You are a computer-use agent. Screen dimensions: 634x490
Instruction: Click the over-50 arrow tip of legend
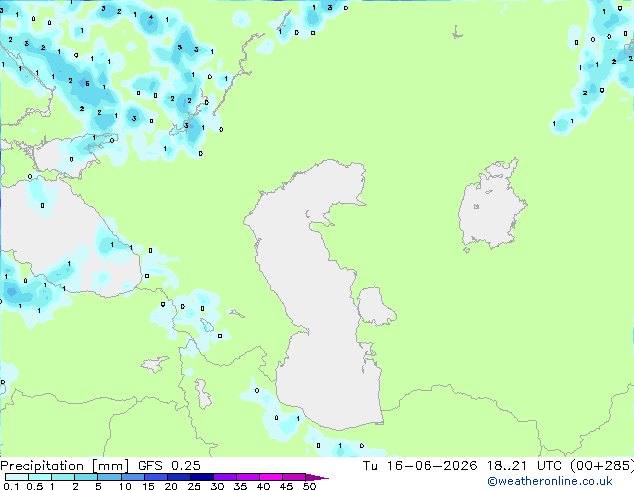click(317, 477)
